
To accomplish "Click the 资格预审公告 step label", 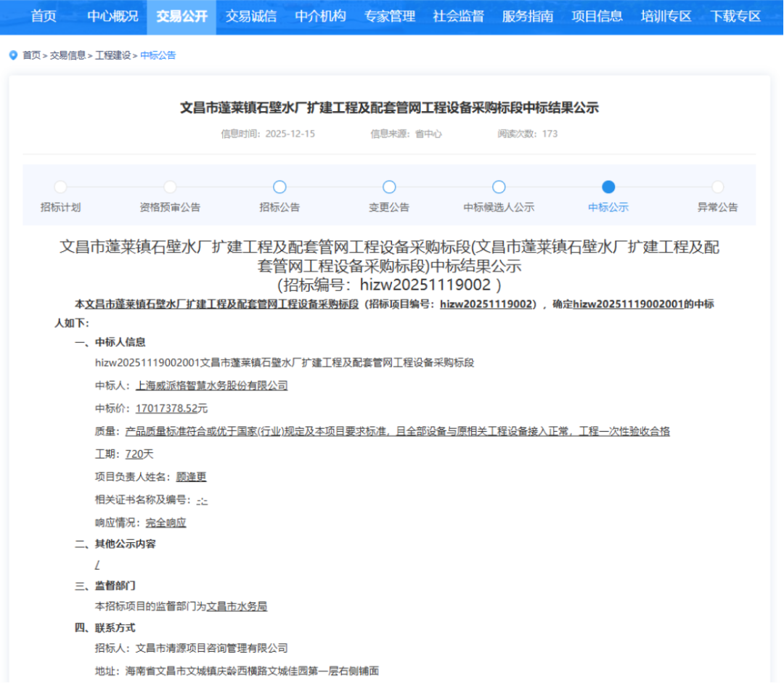I will click(x=170, y=208).
